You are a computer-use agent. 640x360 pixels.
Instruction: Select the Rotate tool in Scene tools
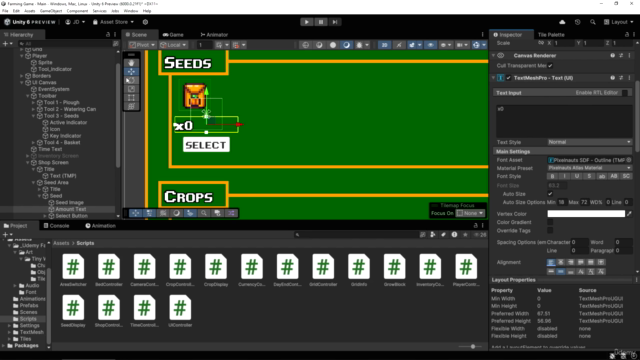coord(131,80)
